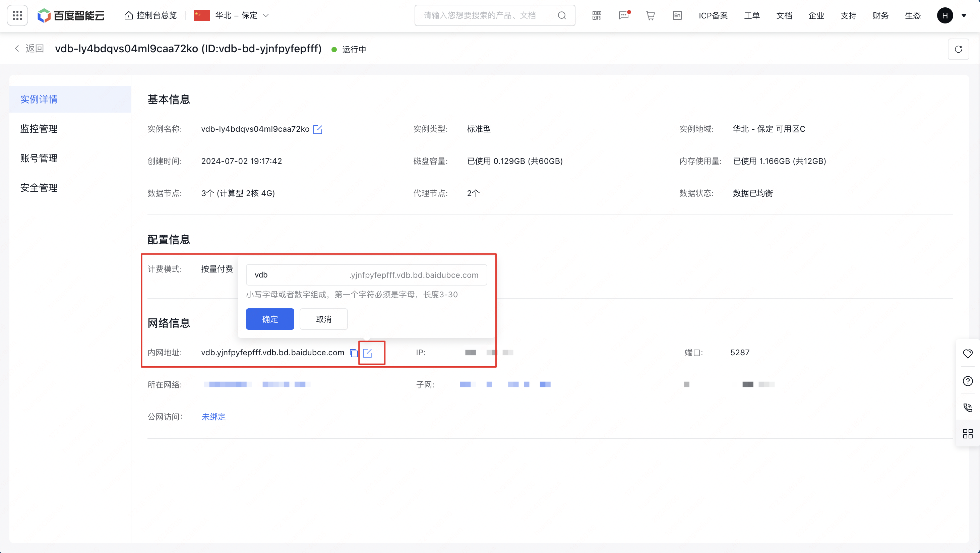Open the 企业 menu
Image resolution: width=980 pixels, height=553 pixels.
point(816,16)
